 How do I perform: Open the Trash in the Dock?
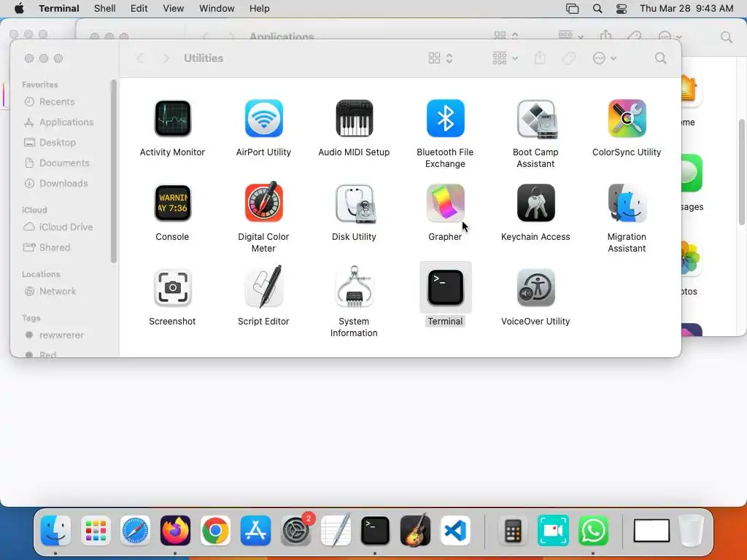pos(692,531)
